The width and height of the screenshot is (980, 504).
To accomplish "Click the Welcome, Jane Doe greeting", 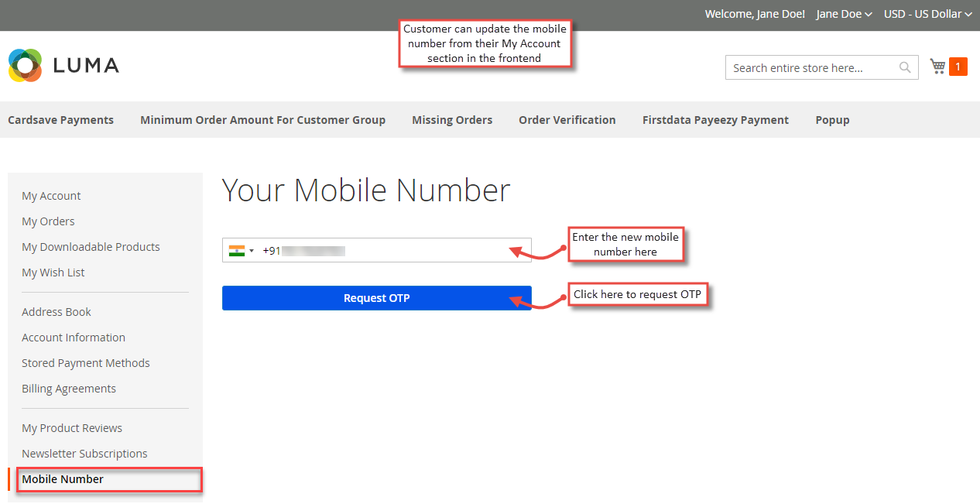I will [754, 13].
